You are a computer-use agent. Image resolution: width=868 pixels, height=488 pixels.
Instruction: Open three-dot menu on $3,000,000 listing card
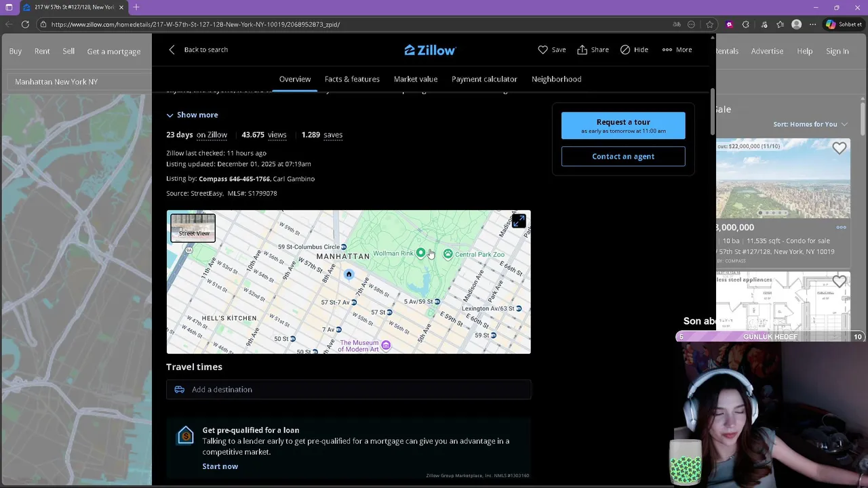841,227
